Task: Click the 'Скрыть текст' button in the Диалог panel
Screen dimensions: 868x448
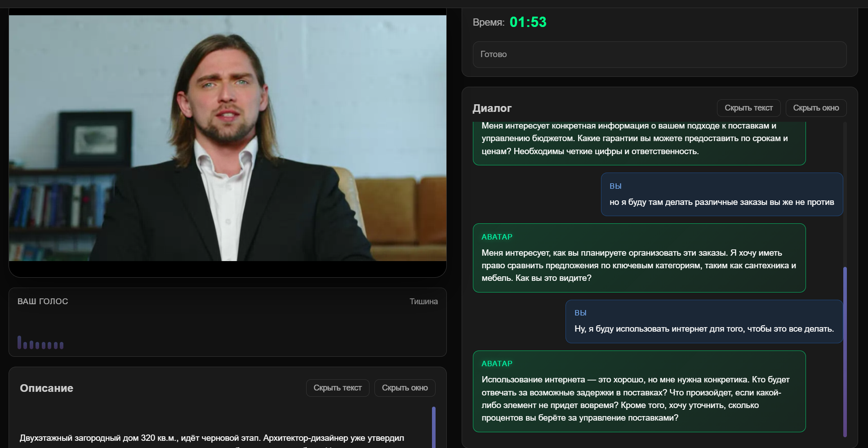Action: point(748,108)
